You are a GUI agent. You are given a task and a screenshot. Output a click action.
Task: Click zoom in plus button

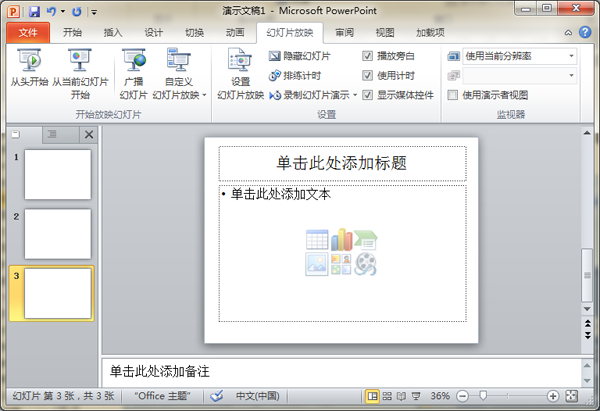(x=553, y=396)
